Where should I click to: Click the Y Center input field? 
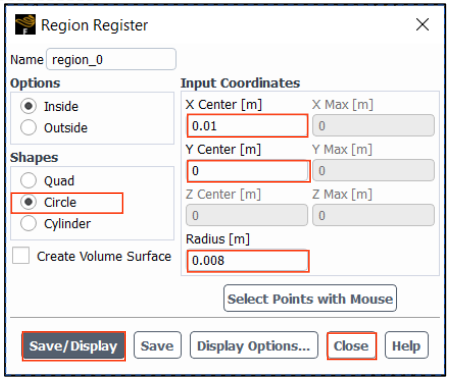click(x=248, y=171)
